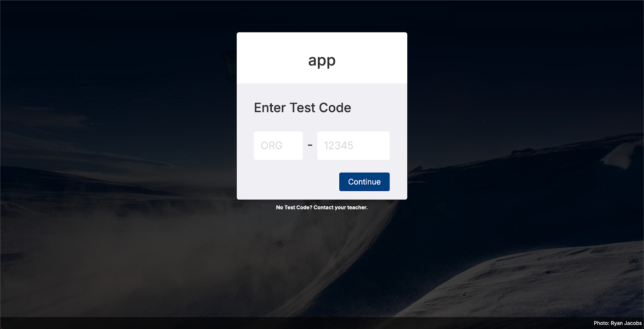Click the dash separator between code fields
Viewport: 644px width, 329px height.
(310, 145)
